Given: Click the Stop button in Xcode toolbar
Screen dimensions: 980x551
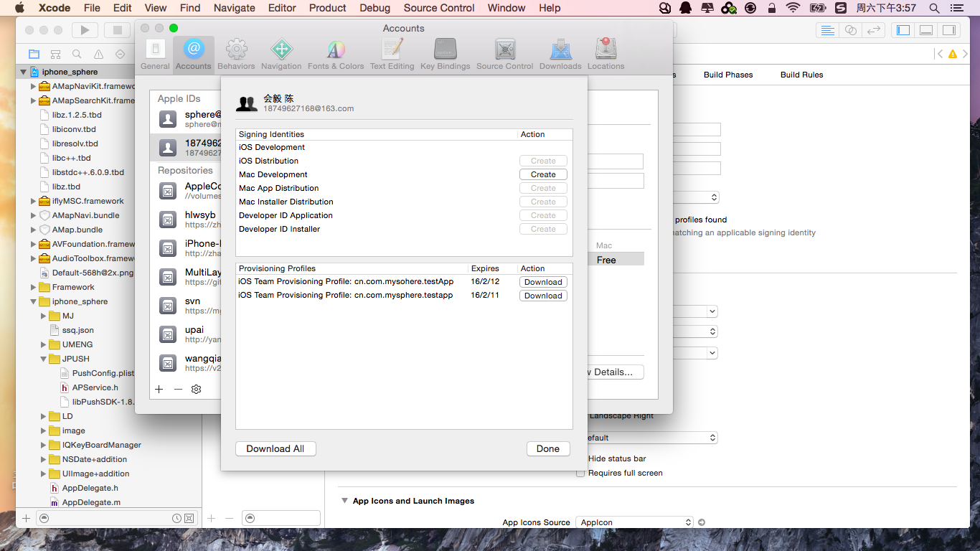Looking at the screenshot, I should [x=117, y=30].
